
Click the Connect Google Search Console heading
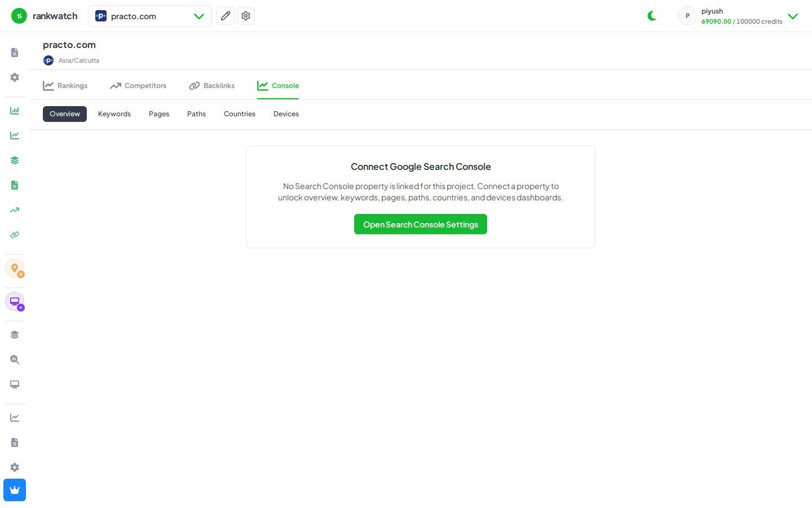click(421, 167)
